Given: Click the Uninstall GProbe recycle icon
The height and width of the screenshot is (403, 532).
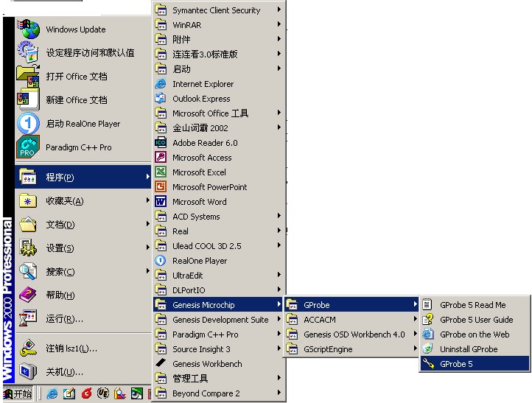Looking at the screenshot, I should point(427,348).
